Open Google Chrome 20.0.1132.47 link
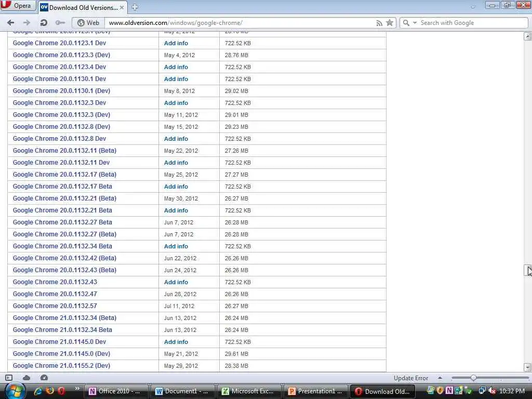The height and width of the screenshot is (399, 532). tap(55, 294)
